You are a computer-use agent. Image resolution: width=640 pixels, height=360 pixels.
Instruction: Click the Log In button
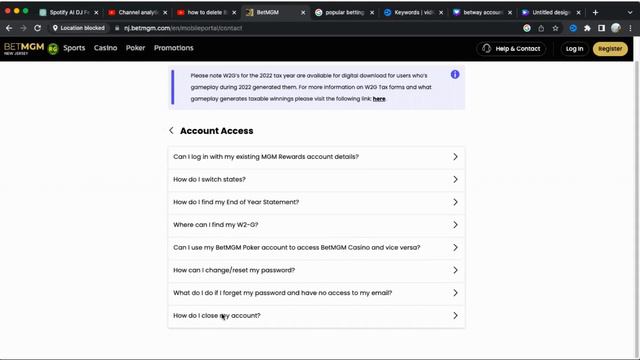click(574, 49)
